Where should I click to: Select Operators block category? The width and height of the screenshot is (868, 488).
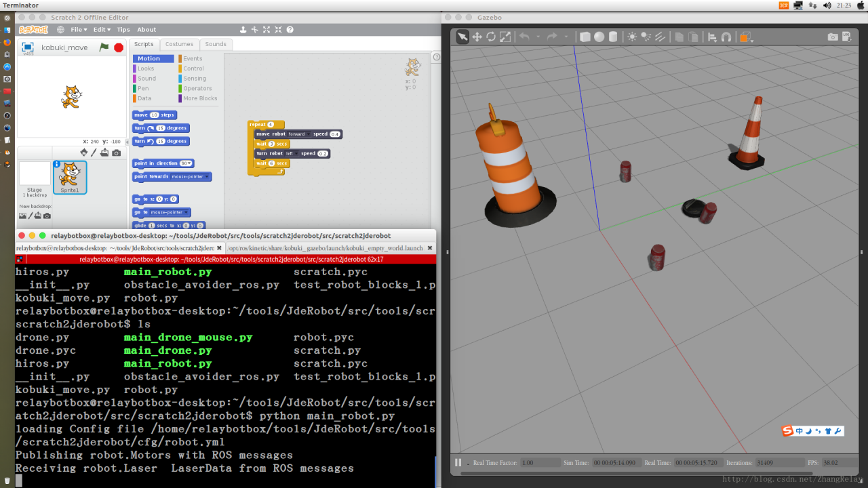[196, 88]
